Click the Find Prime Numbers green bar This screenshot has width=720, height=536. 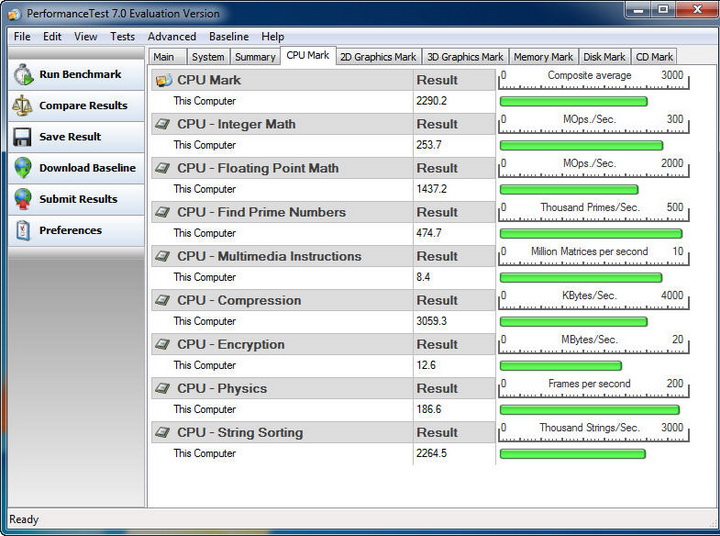click(x=591, y=234)
